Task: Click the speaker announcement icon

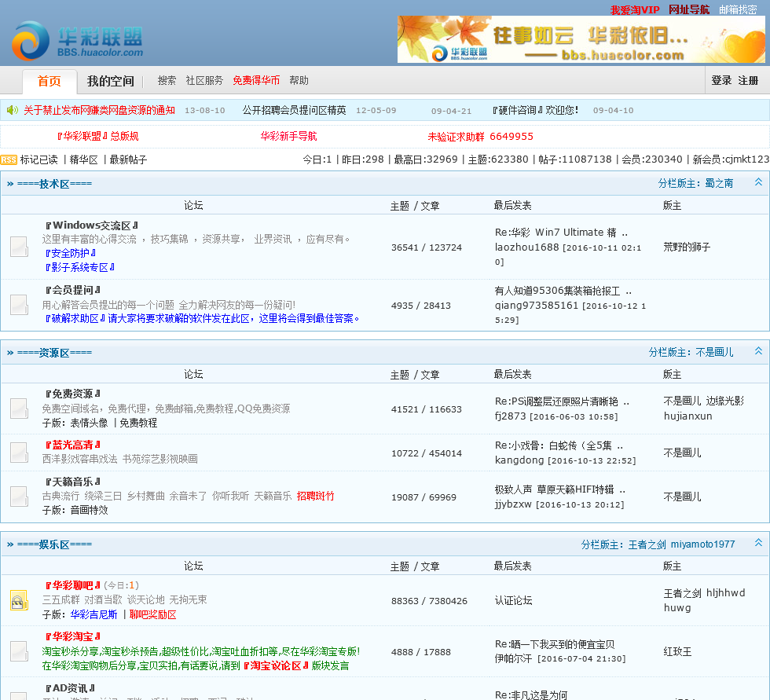Action: (13, 110)
